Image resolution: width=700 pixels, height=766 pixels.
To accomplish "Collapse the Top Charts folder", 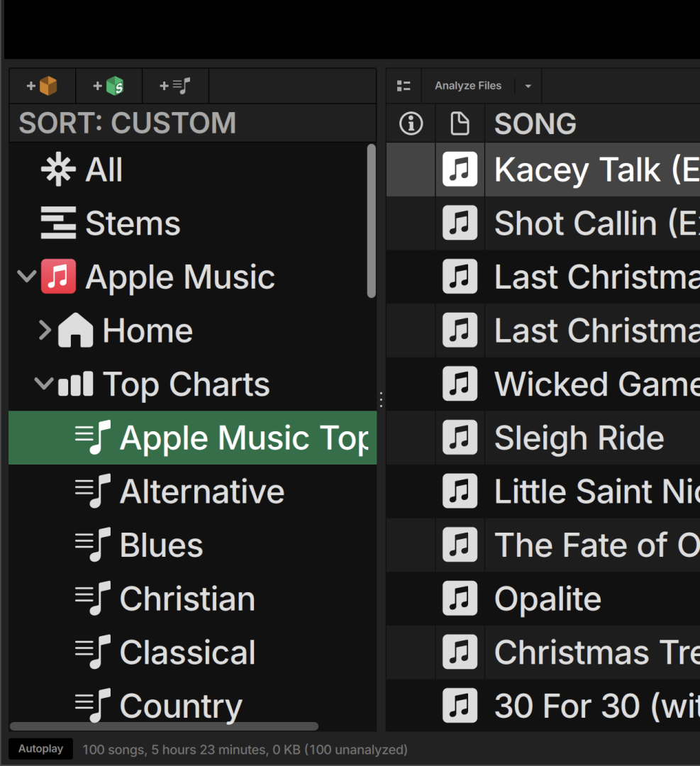I will coord(44,384).
